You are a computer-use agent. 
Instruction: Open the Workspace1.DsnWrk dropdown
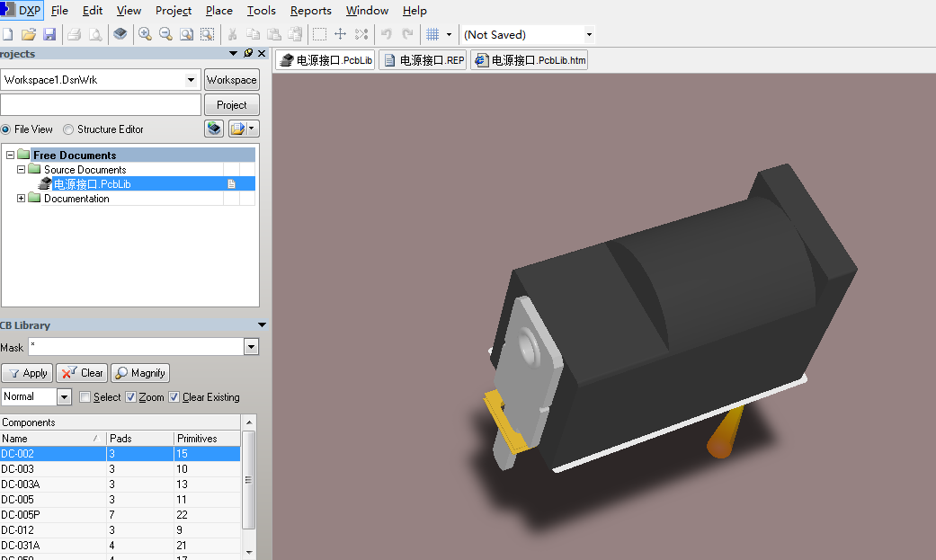click(191, 79)
